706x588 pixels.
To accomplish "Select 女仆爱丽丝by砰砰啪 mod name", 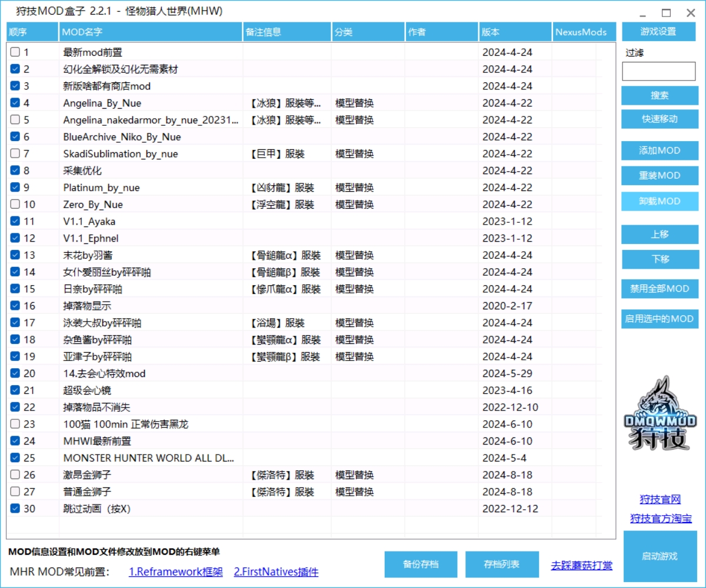I will 107,272.
